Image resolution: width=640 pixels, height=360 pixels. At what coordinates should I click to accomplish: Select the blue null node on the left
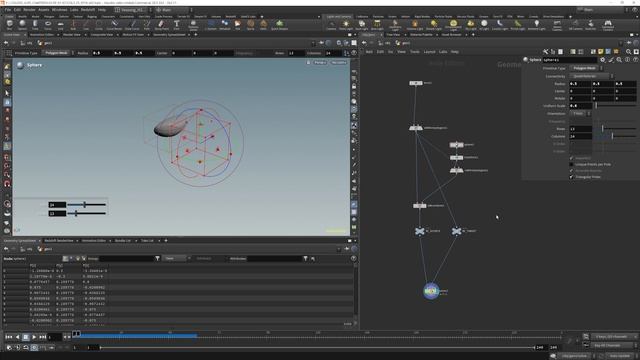coord(420,231)
